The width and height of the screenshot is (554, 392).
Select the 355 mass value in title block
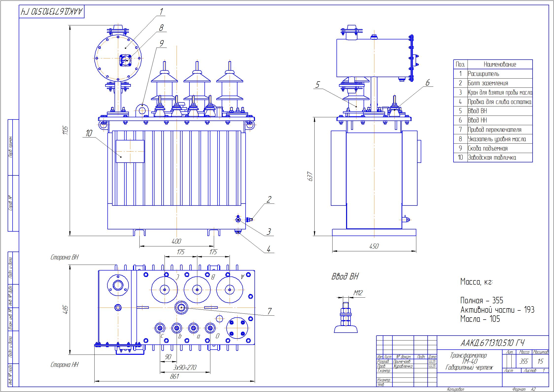click(x=524, y=361)
